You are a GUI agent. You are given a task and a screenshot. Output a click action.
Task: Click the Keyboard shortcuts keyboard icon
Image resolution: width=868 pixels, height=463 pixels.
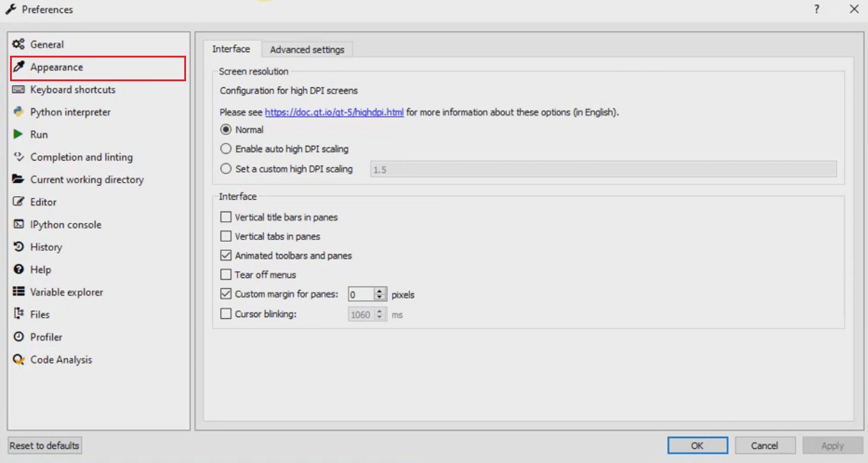click(18, 90)
